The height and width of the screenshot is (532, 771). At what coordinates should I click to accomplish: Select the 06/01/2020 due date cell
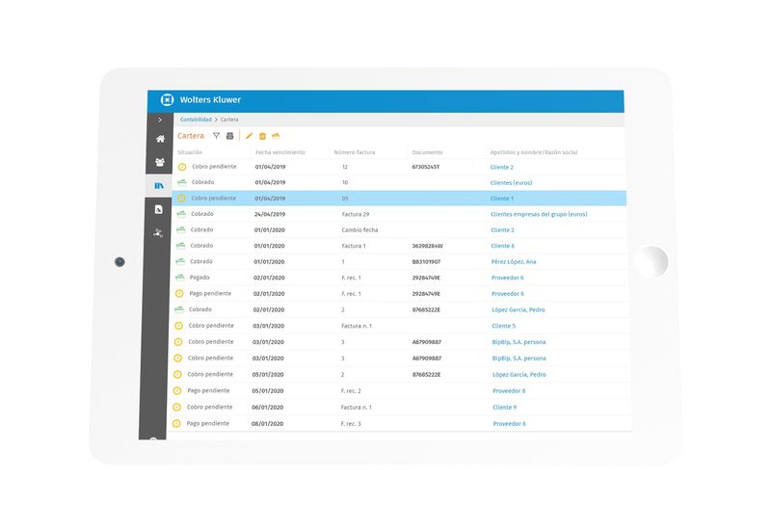[x=268, y=407]
